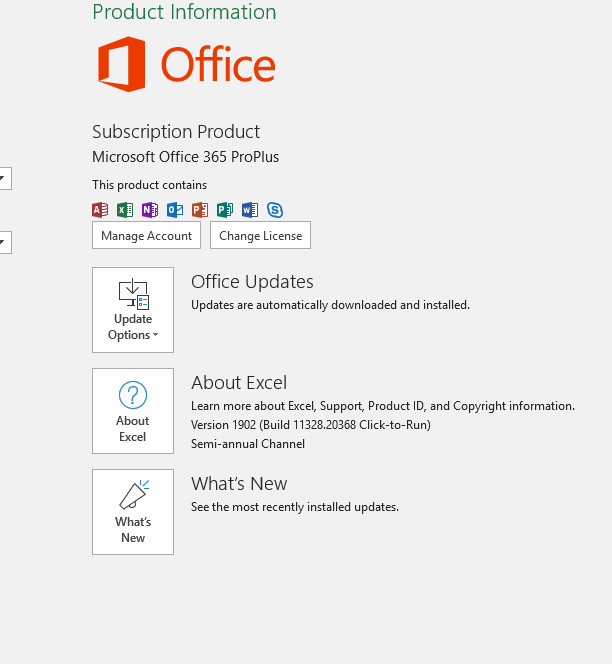
Task: Click the large Office logo
Action: pos(186,64)
